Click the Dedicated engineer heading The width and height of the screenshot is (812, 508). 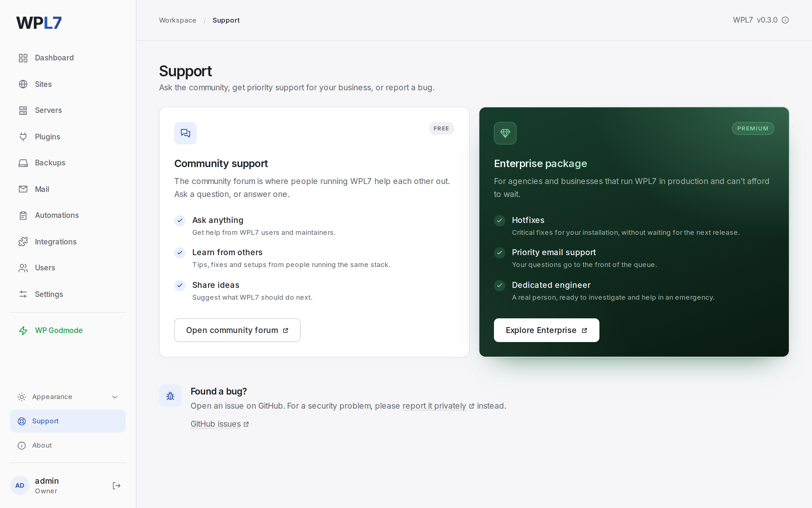[x=551, y=285]
